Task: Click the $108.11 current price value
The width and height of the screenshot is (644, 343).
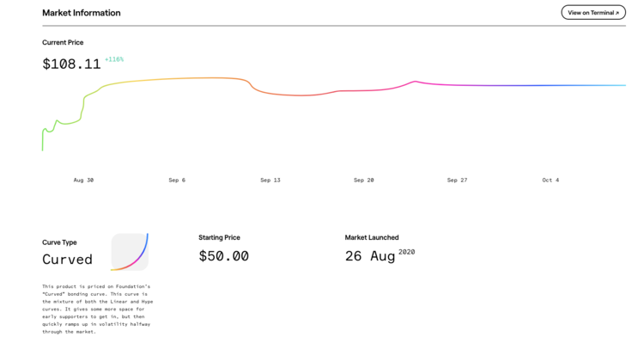Action: 71,64
